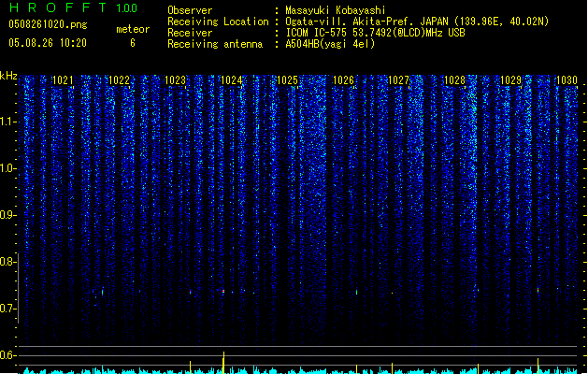588x374 pixels.
Task: Click the meteor count value 6
Action: pyautogui.click(x=133, y=43)
